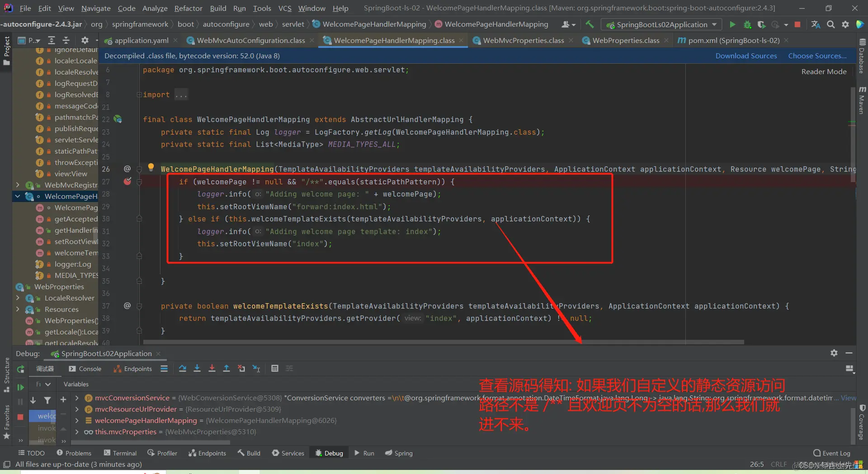Resume program in the debug sidebar
868x474 pixels.
[20, 387]
